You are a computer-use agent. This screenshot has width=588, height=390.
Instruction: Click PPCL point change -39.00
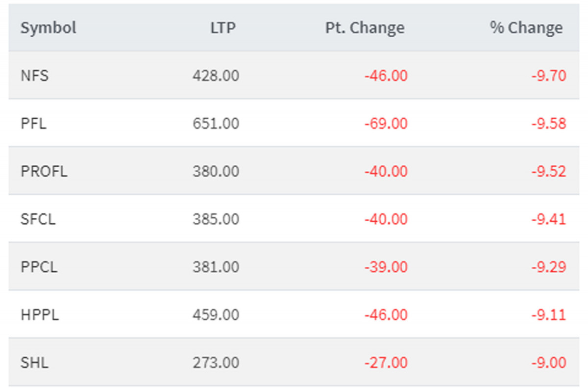(x=386, y=267)
